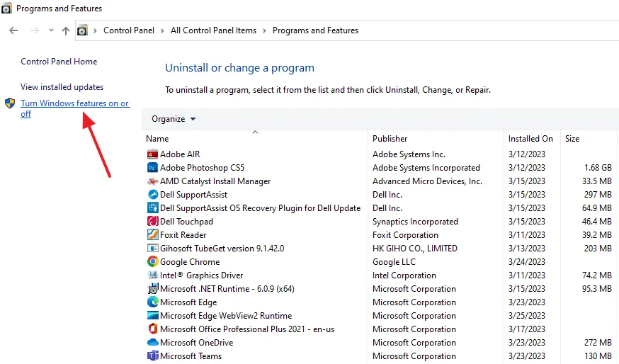Viewport: 619px width, 364px height.
Task: Expand the chevron after All Control Panel Items
Action: pyautogui.click(x=264, y=30)
